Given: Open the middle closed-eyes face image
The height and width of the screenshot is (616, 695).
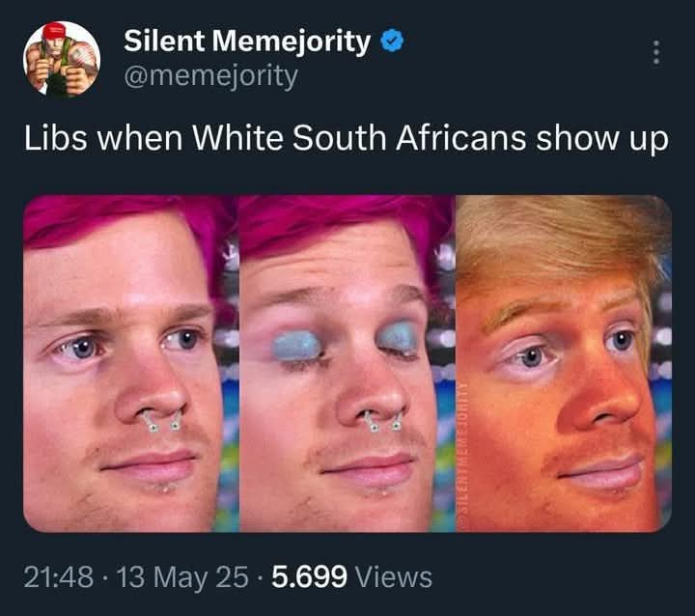Looking at the screenshot, I should (347, 363).
